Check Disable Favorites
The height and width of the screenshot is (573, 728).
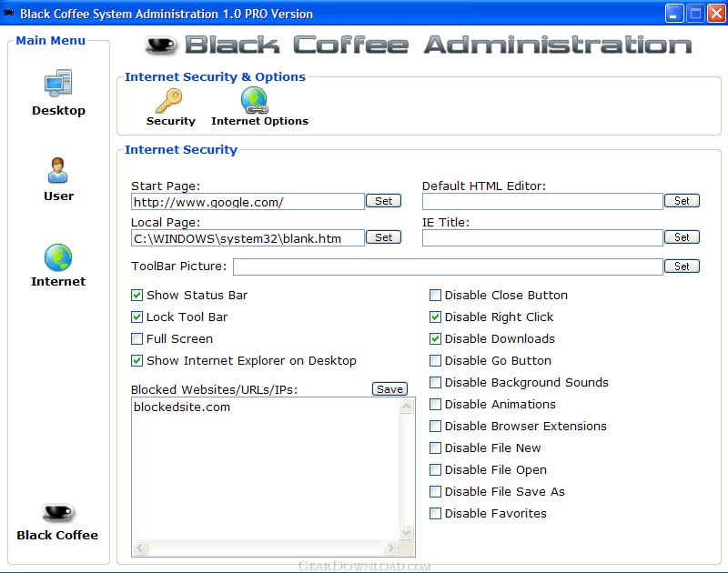pyautogui.click(x=435, y=513)
